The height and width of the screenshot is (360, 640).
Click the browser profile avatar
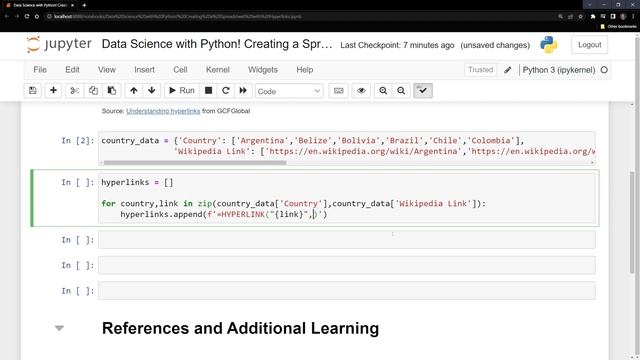[x=623, y=16]
